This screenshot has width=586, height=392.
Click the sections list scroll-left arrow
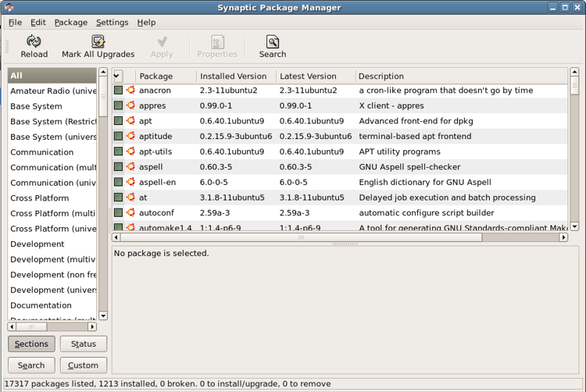(12, 326)
